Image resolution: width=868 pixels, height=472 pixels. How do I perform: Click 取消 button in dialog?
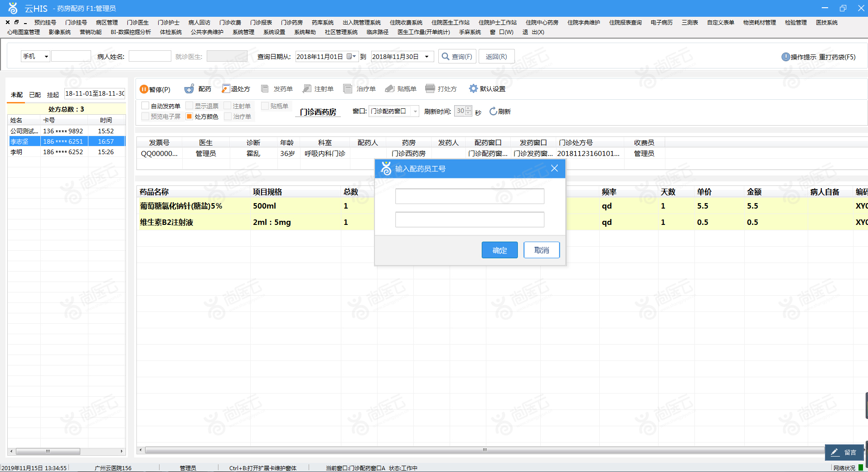coord(542,250)
